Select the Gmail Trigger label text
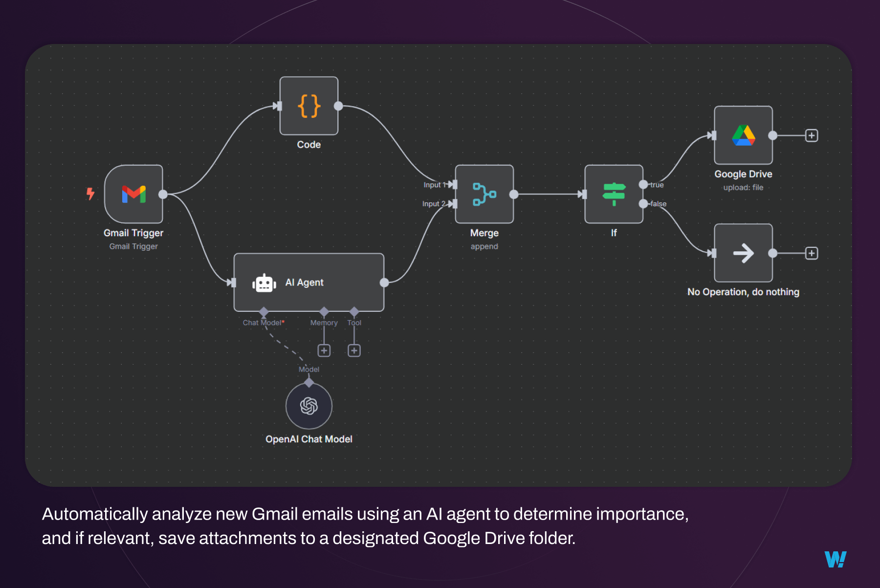880x588 pixels. click(133, 233)
